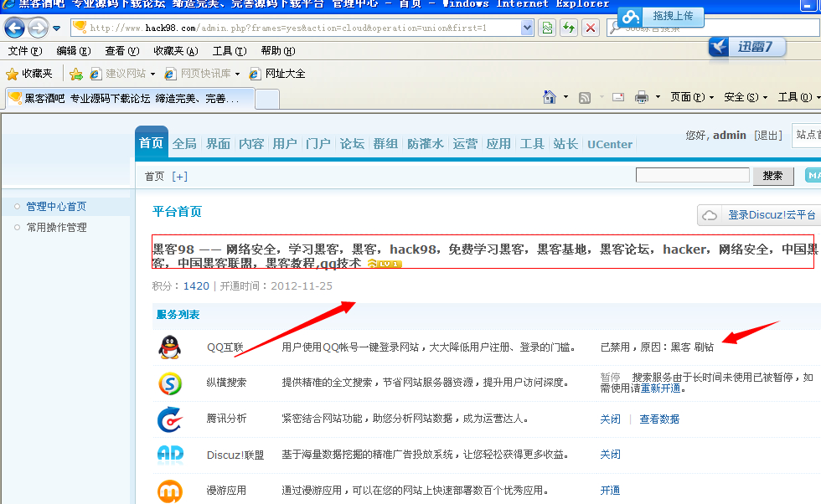Select 管理中心首页 in the sidebar
This screenshot has height=504, width=821.
click(x=56, y=206)
